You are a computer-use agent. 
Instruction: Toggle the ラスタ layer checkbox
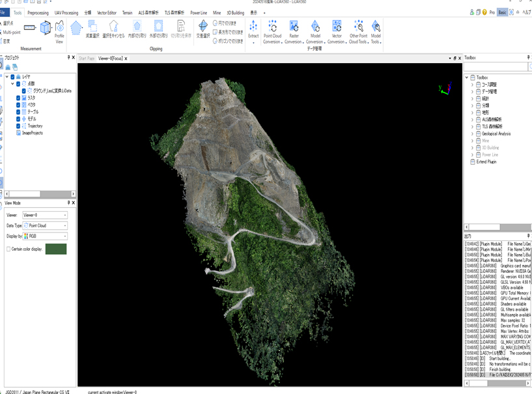point(18,98)
